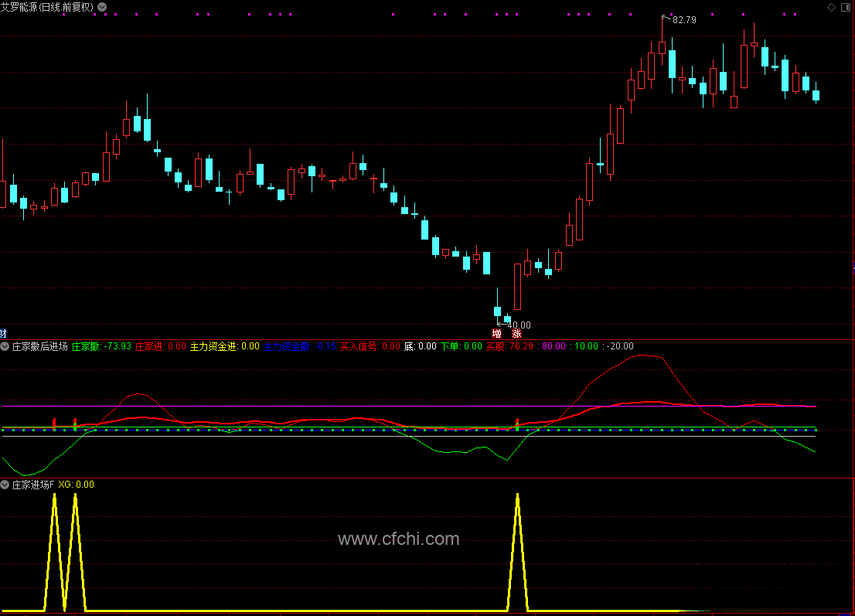
Task: Click the yellow XG: 0.00 value
Action: point(77,485)
